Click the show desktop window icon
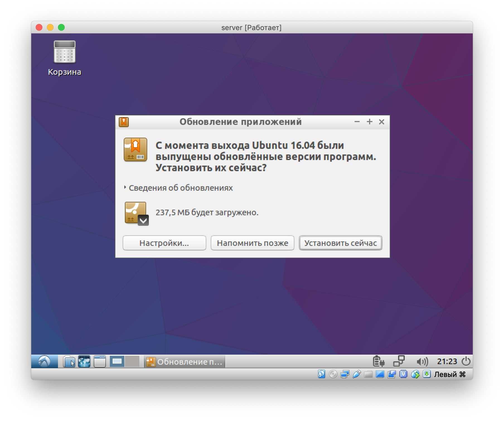Image resolution: width=504 pixels, height=421 pixels. tap(100, 362)
